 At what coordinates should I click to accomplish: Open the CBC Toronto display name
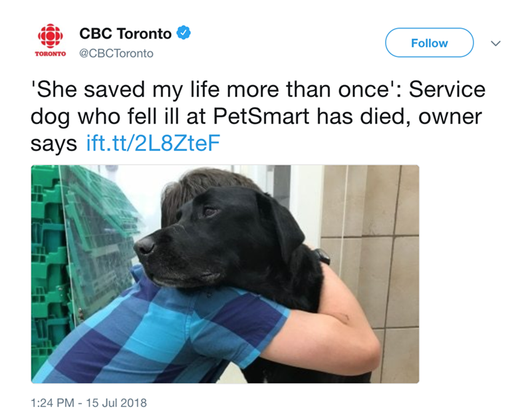point(126,33)
